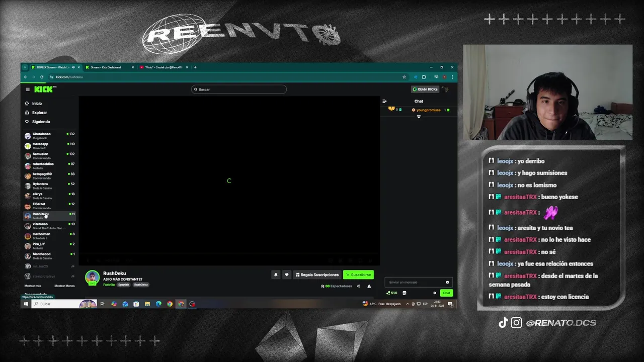Report the stream via warning icon
The width and height of the screenshot is (644, 362).
click(x=369, y=286)
